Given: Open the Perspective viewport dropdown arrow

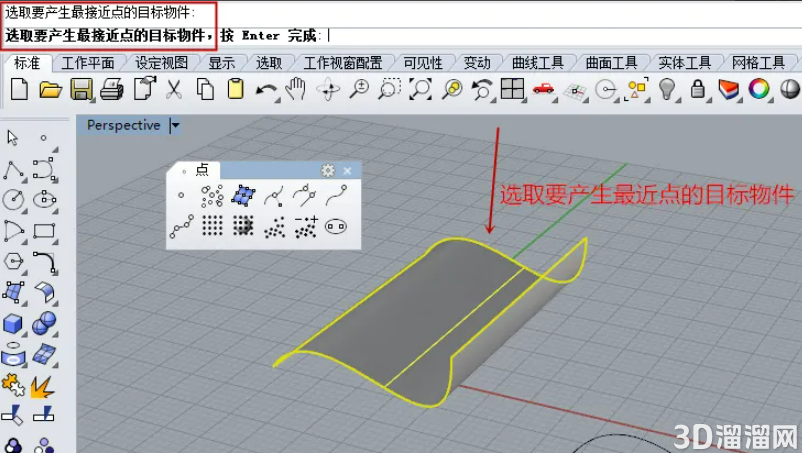Looking at the screenshot, I should click(175, 125).
